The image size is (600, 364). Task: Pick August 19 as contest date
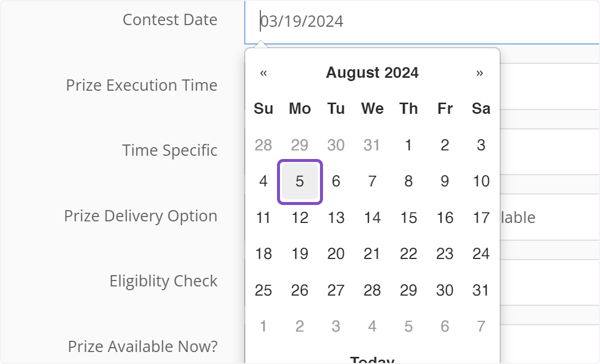[299, 253]
